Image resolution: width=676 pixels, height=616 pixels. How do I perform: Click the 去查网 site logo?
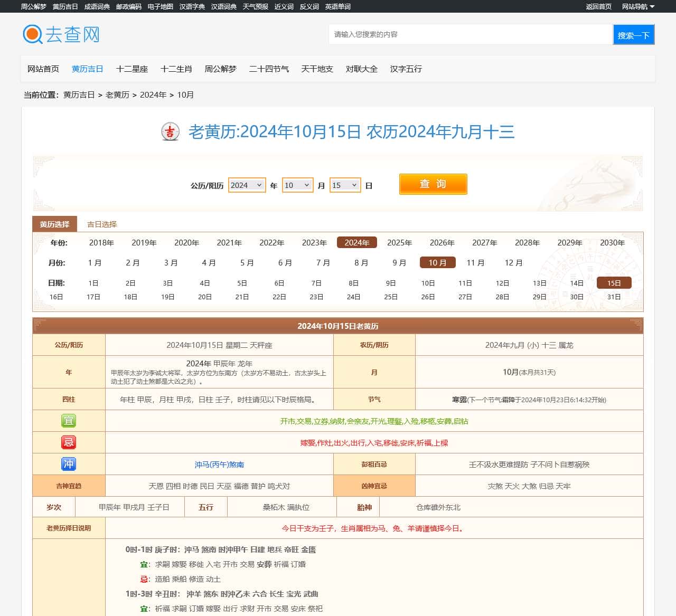tap(61, 34)
